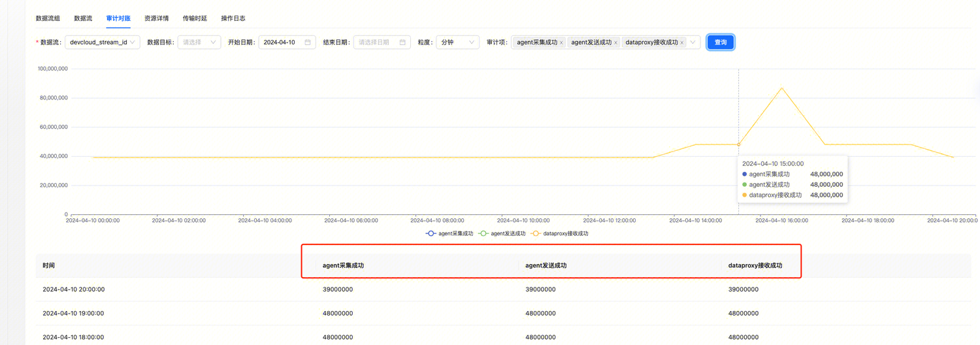
Task: Remove the agent采集成功 tag
Action: pyautogui.click(x=561, y=42)
